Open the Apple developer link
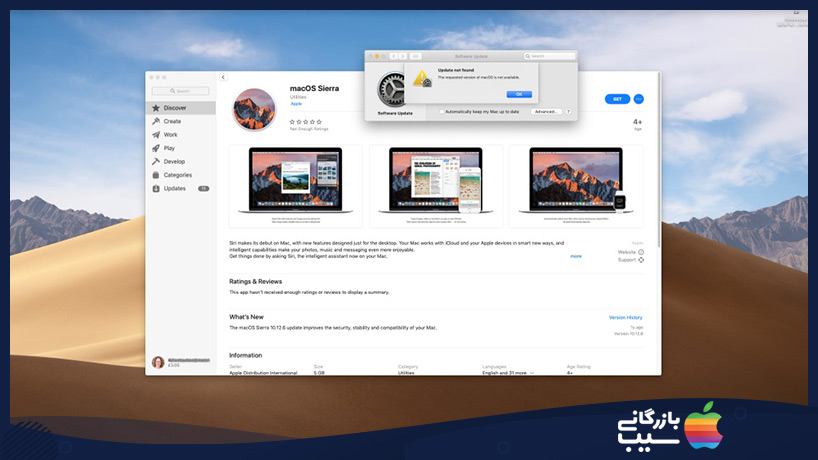This screenshot has width=818, height=460. 296,104
